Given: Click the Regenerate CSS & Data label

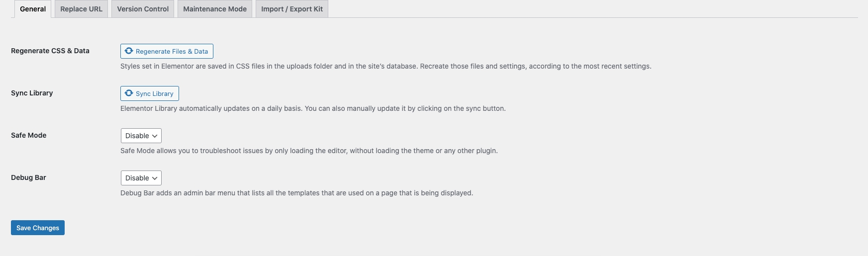Looking at the screenshot, I should pos(50,51).
